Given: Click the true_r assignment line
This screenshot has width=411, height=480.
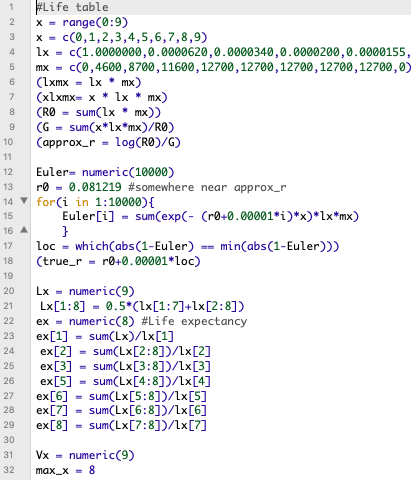Looking at the screenshot, I should pyautogui.click(x=118, y=261).
